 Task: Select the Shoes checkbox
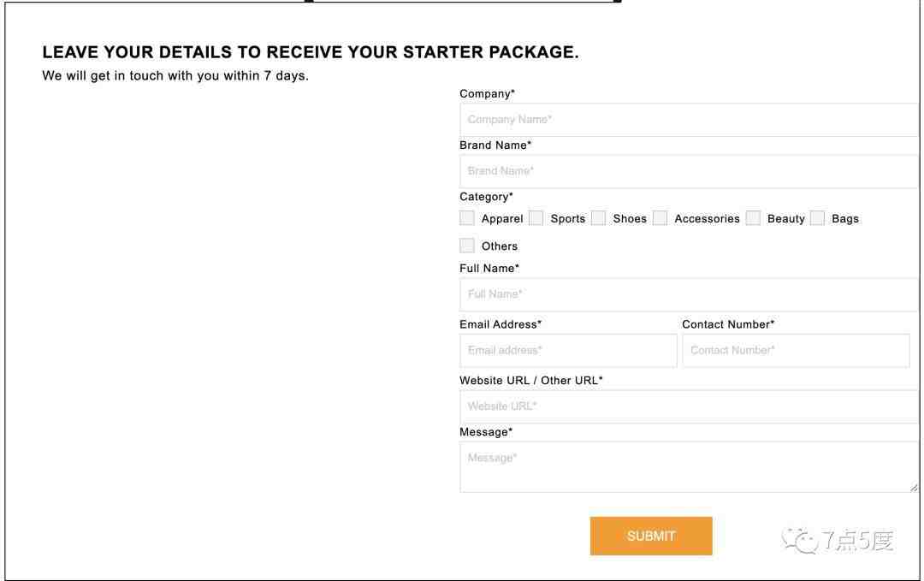598,218
